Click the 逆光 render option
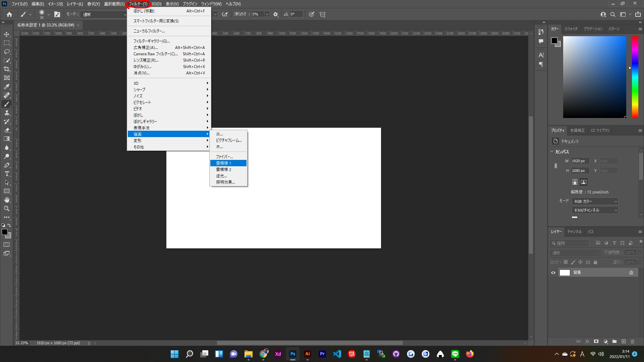 point(221,176)
